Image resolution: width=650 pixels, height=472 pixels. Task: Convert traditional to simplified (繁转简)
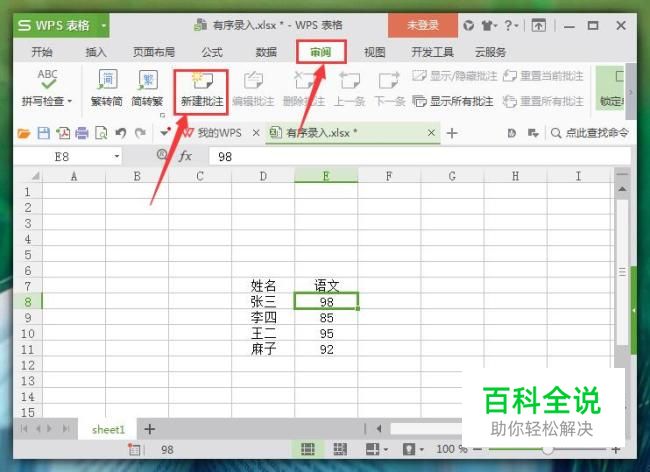[x=107, y=87]
